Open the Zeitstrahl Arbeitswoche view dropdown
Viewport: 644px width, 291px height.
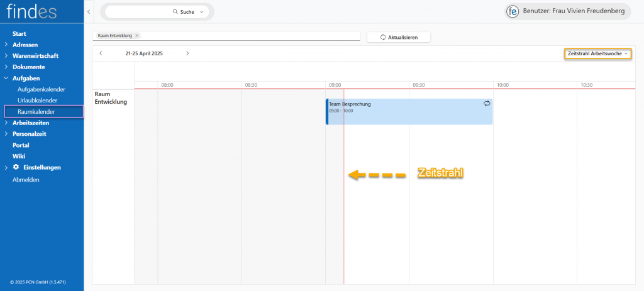(x=597, y=54)
